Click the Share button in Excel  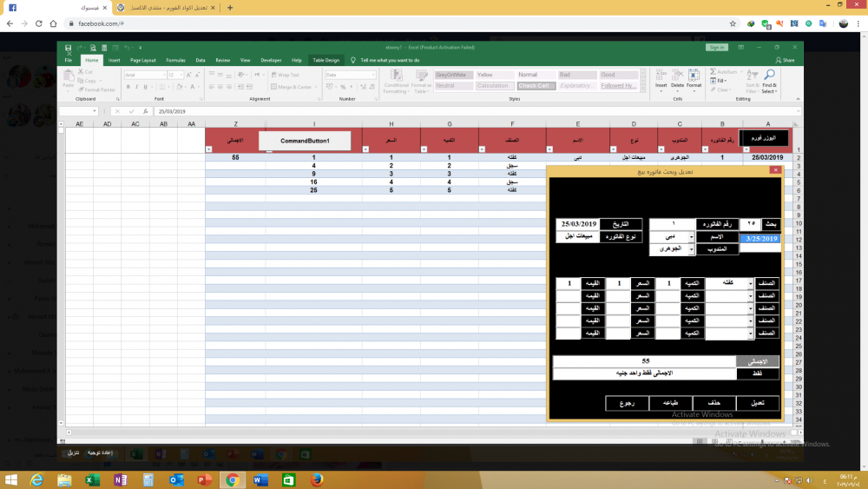(785, 60)
